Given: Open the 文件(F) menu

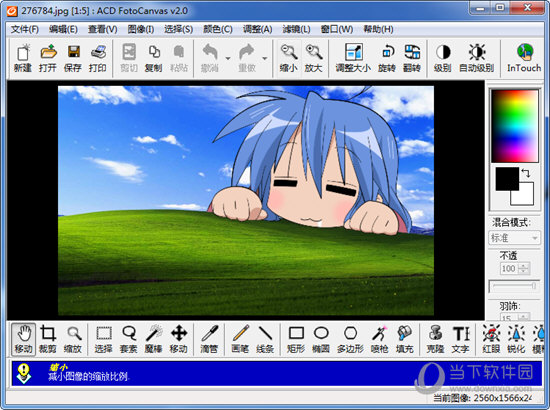Looking at the screenshot, I should tap(25, 29).
